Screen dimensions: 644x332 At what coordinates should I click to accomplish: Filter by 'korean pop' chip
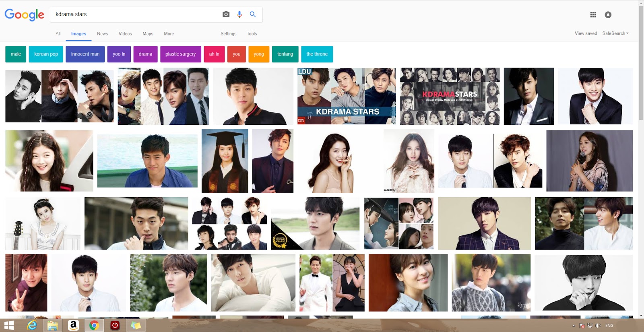pyautogui.click(x=46, y=54)
